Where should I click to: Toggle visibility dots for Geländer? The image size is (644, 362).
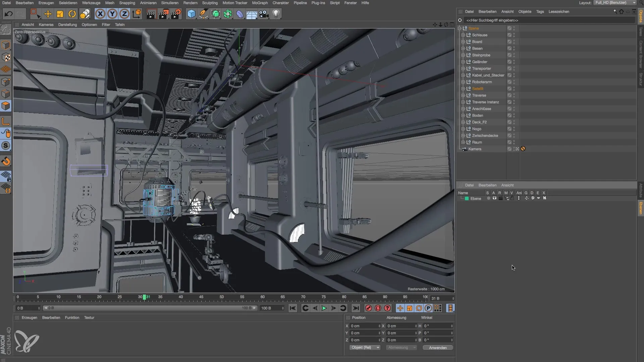tap(514, 62)
